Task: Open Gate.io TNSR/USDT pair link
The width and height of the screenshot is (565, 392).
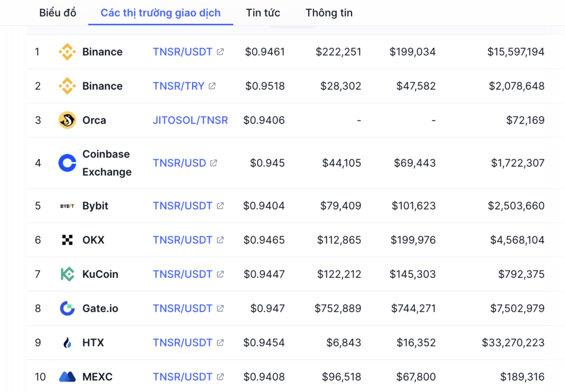Action: click(x=182, y=309)
